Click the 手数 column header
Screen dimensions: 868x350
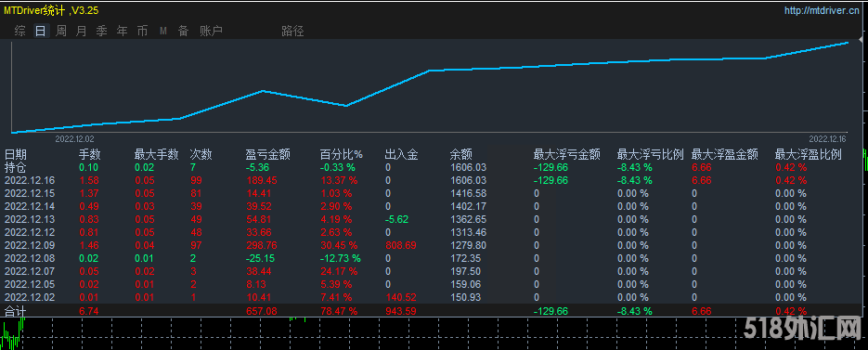(x=90, y=154)
